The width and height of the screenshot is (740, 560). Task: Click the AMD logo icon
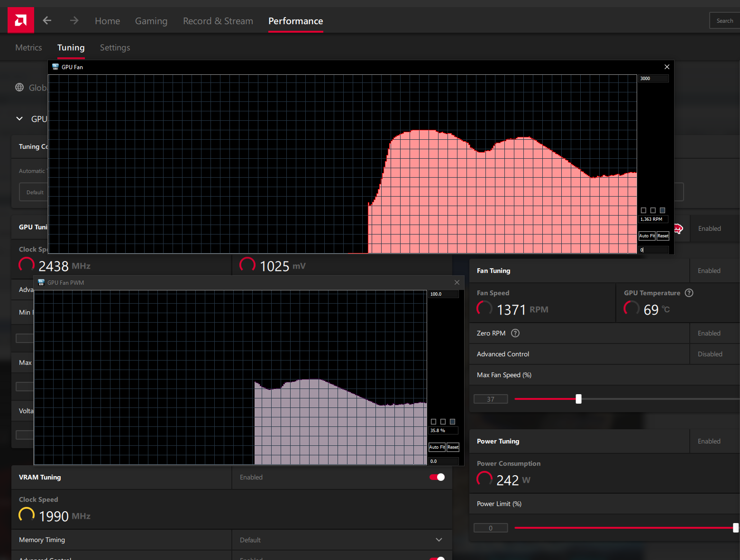click(21, 20)
